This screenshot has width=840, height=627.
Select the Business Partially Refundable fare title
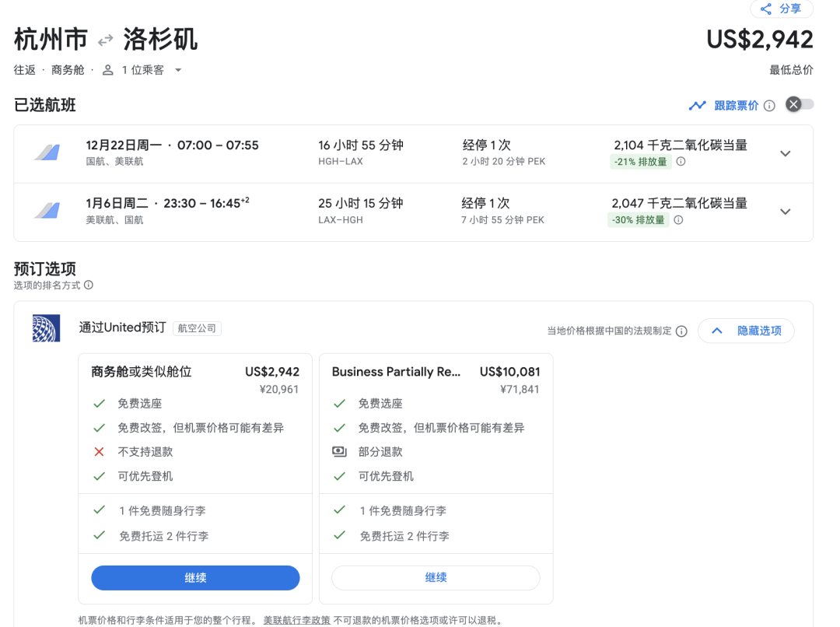pyautogui.click(x=396, y=372)
